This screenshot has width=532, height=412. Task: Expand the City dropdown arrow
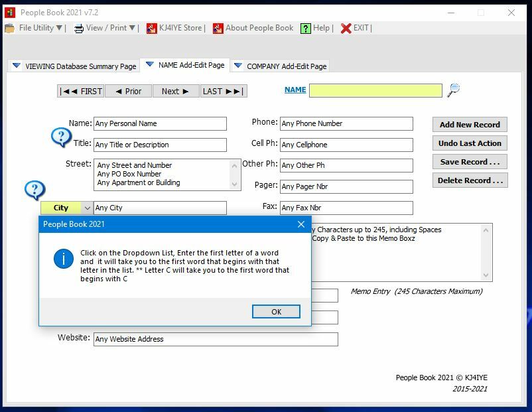coord(87,208)
